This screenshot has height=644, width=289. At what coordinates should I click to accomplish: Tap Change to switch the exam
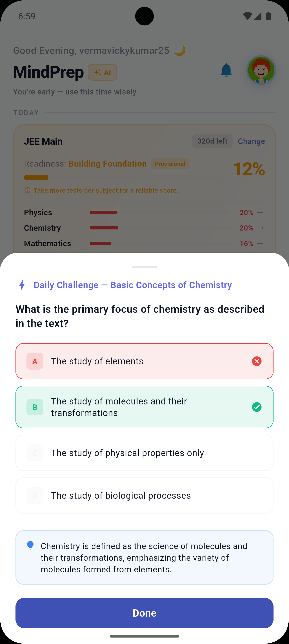[251, 141]
